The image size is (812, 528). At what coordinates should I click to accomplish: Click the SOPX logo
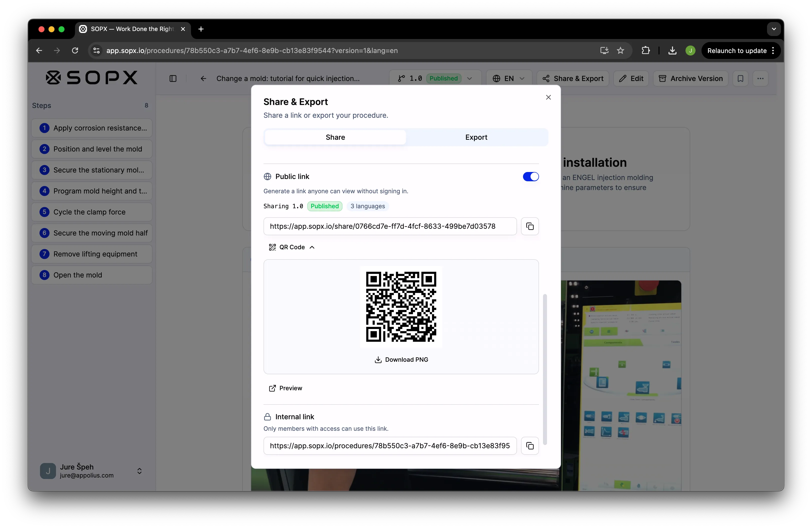[91, 78]
